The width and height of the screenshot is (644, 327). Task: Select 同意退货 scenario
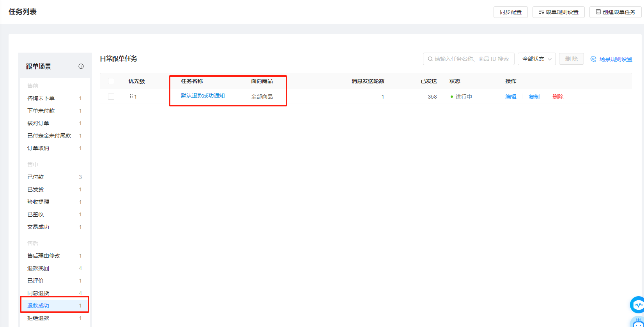[x=55, y=293]
